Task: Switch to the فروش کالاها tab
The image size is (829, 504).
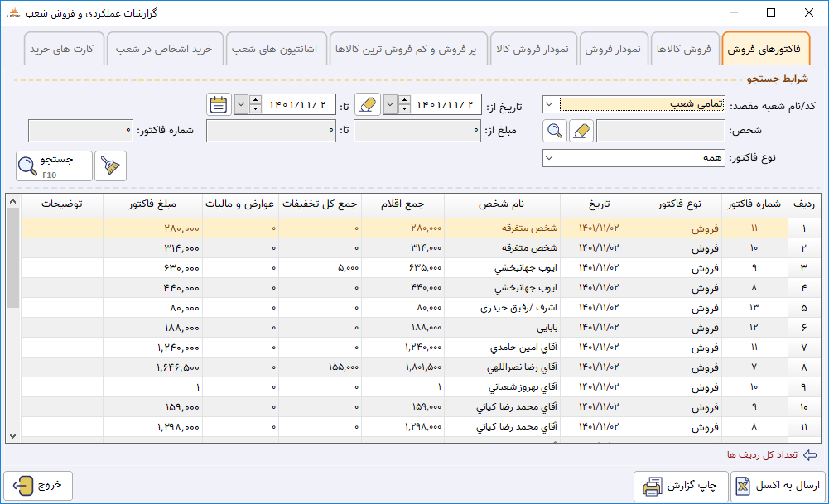Action: click(x=684, y=49)
